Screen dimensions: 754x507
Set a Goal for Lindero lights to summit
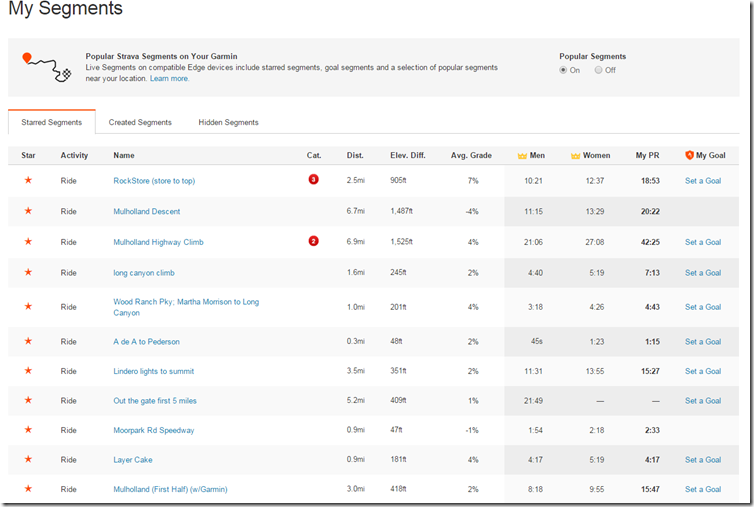pyautogui.click(x=703, y=371)
